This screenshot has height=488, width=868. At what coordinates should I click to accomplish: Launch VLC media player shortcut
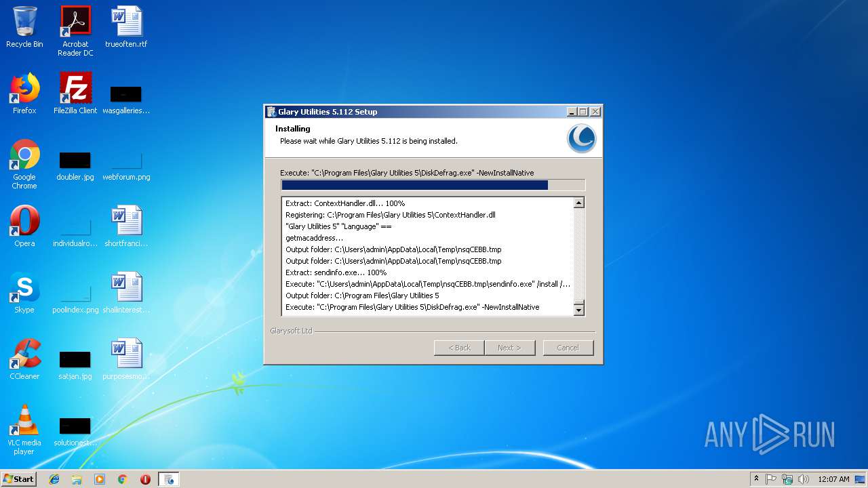click(24, 430)
